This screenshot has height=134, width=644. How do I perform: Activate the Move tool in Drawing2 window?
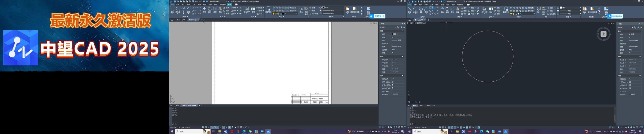pyautogui.click(x=205, y=9)
